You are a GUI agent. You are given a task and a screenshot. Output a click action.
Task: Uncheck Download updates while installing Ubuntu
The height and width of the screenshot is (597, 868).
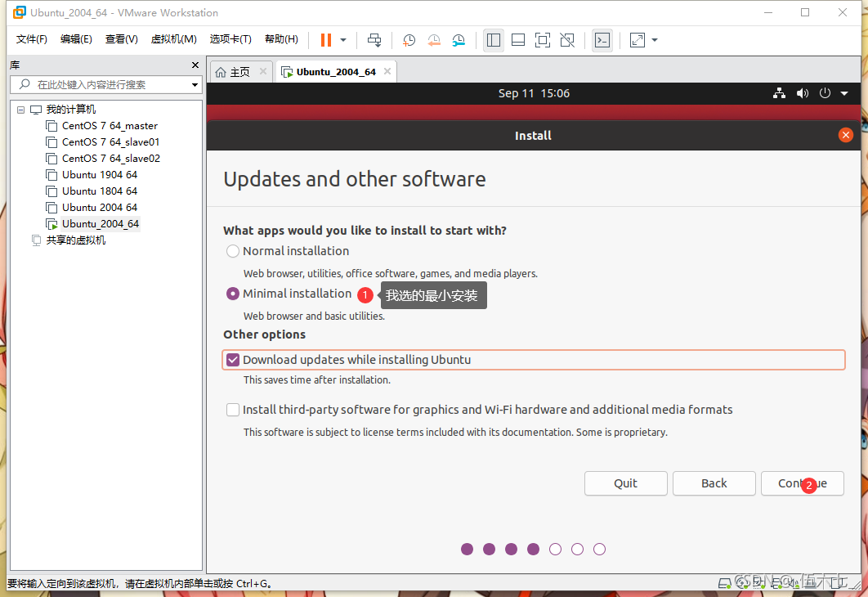click(233, 360)
